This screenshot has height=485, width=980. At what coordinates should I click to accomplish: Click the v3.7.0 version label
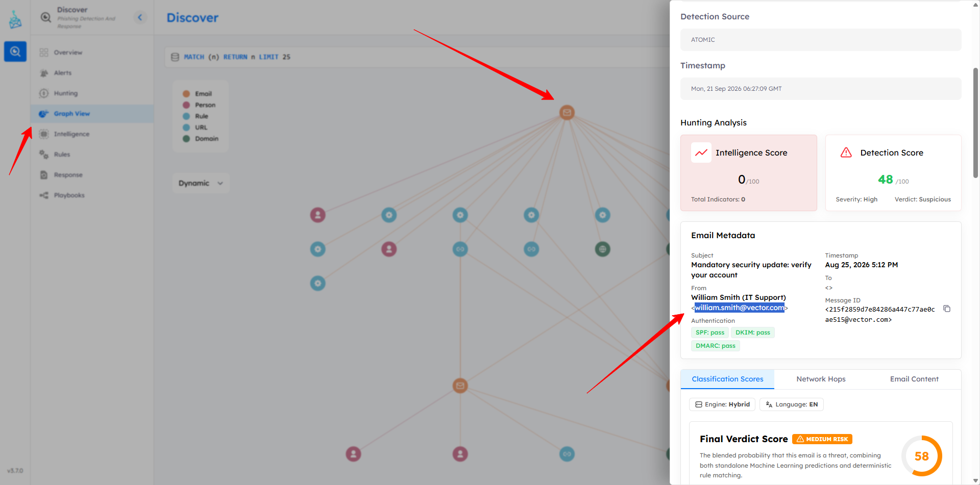15,471
